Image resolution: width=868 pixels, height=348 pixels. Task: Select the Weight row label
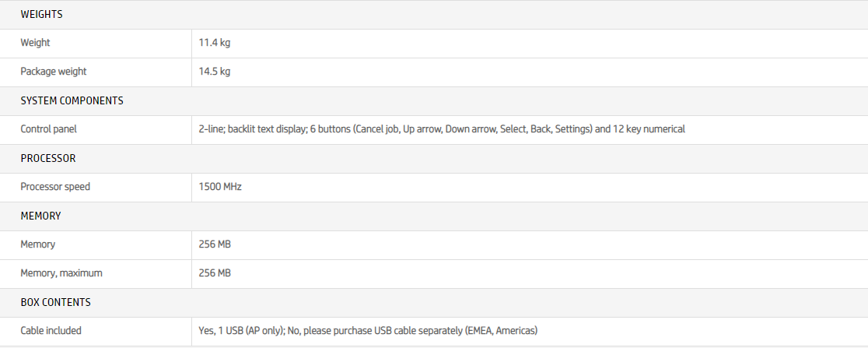[35, 43]
